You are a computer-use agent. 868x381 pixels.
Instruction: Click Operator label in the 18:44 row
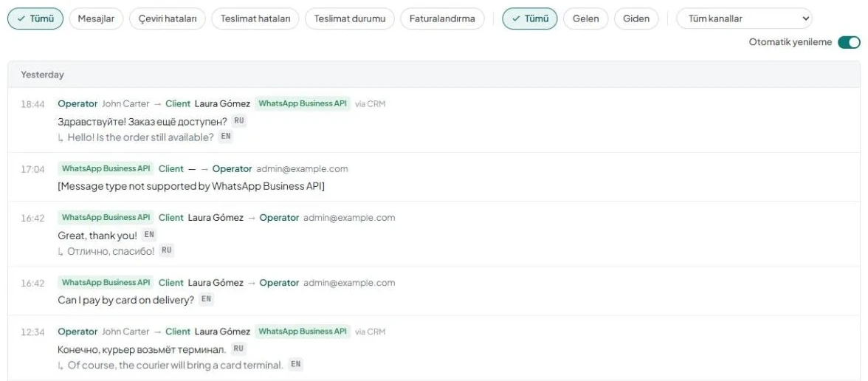tap(77, 103)
